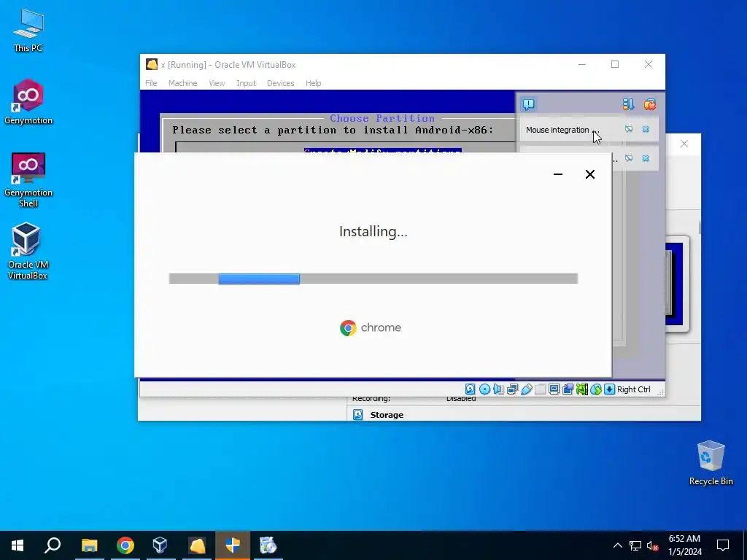Screen dimensions: 747x560
Task: Click the optical disk indicator in VirtualBox status bar
Action: click(x=484, y=389)
